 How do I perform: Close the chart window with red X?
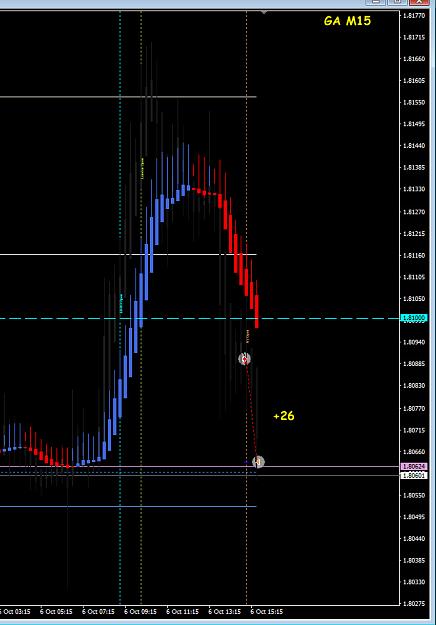[x=419, y=2]
